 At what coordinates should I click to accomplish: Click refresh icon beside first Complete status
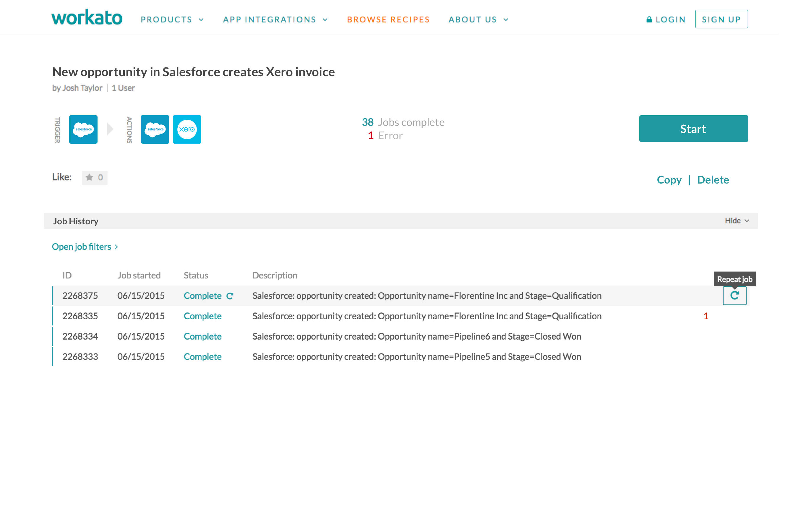(230, 296)
